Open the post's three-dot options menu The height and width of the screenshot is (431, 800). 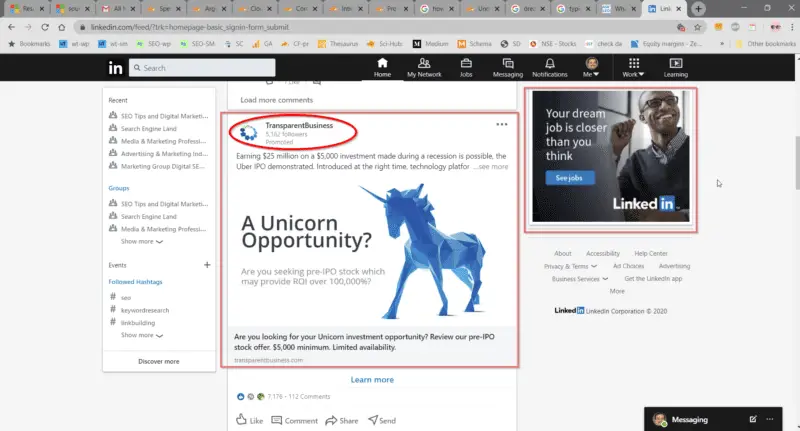502,124
